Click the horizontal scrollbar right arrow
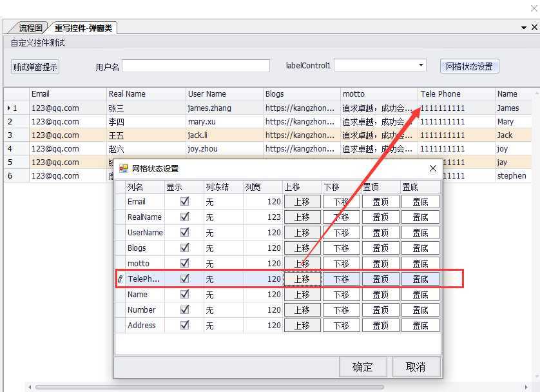This screenshot has width=540, height=392. tap(526, 387)
